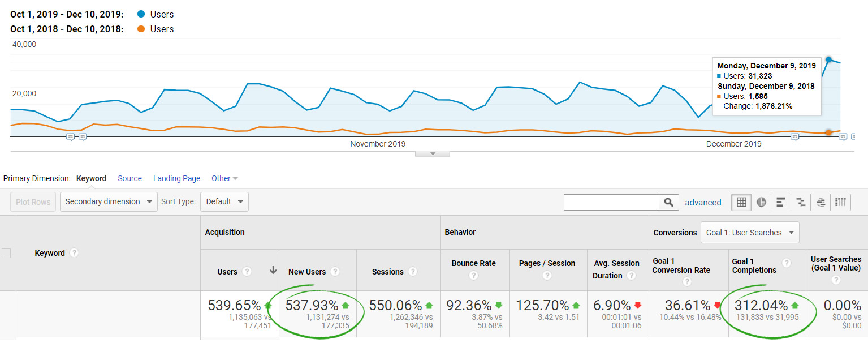Click the blue Users color square in the tooltip
868x343 pixels.
[x=719, y=76]
